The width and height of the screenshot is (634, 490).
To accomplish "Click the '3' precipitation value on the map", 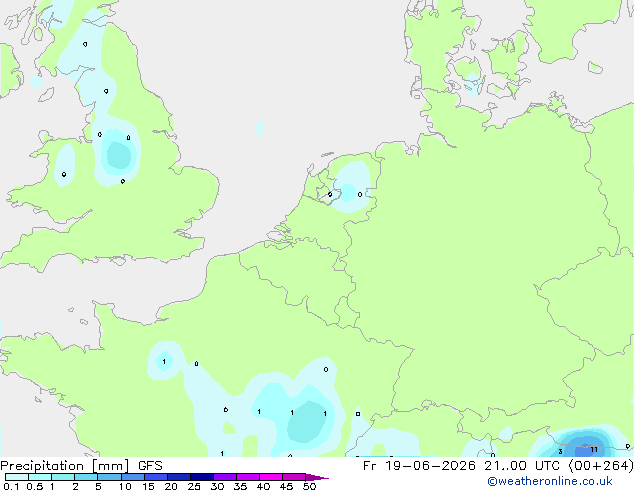I will tap(560, 451).
